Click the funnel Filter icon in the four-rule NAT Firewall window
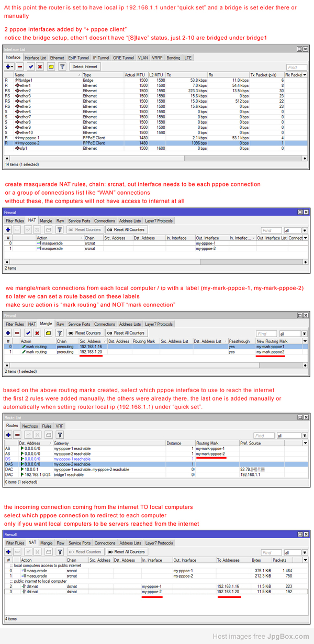Screen dimensions: 314x644 60,552
